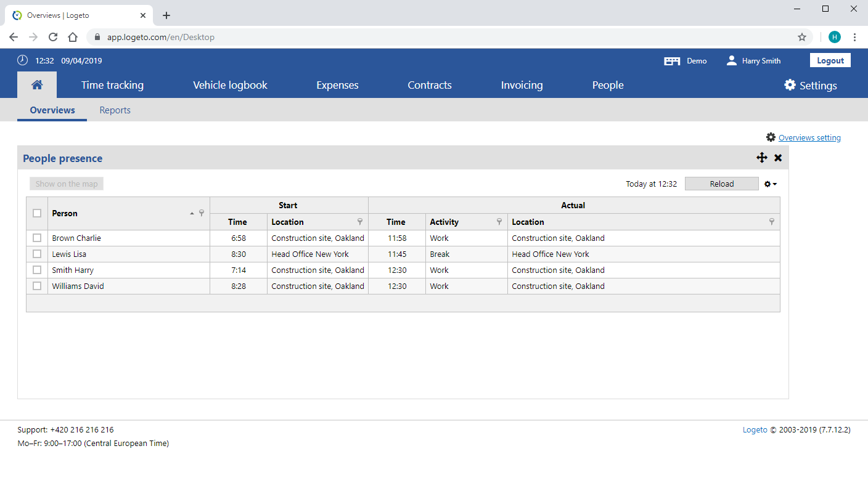Click the Show on the map button
Image resolution: width=868 pixels, height=491 pixels.
(67, 184)
